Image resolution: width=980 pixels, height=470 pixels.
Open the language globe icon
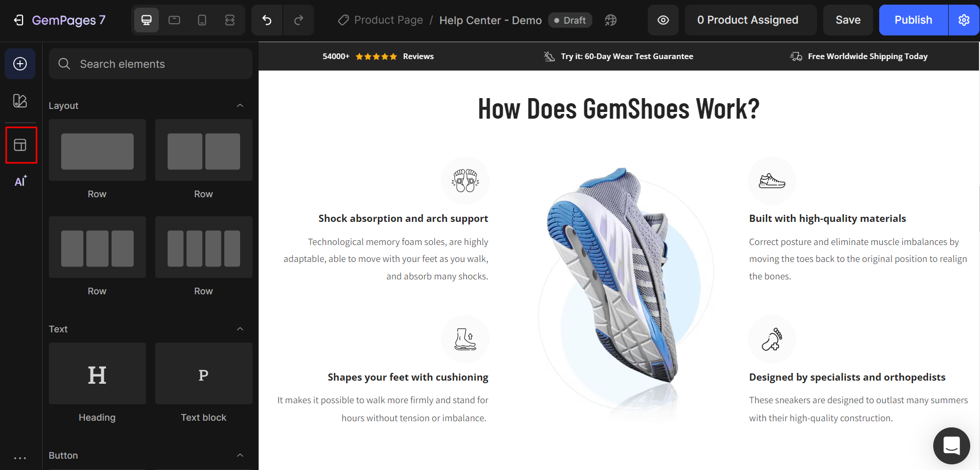pos(610,20)
